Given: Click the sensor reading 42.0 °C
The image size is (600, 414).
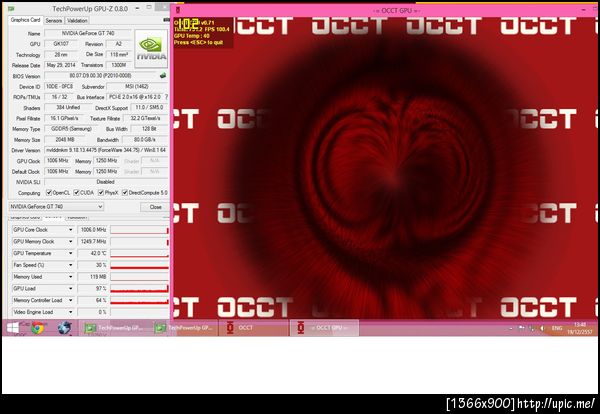Looking at the screenshot, I should (x=93, y=253).
